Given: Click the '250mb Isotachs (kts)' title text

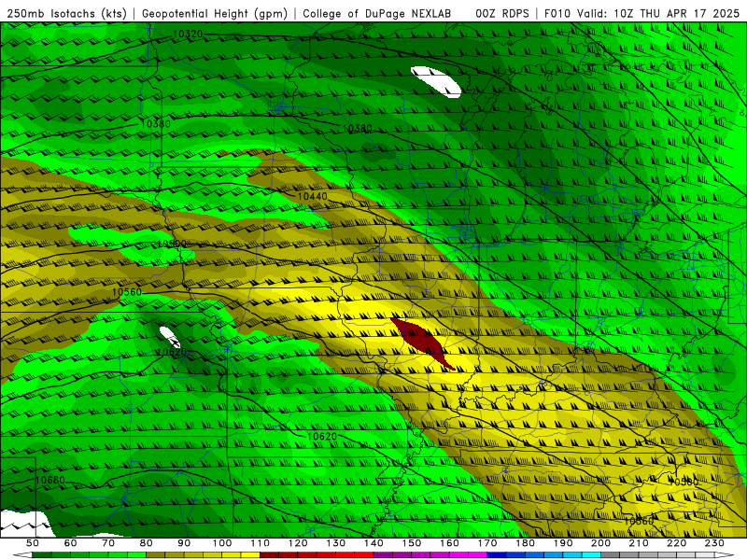Looking at the screenshot, I should coord(67,14).
